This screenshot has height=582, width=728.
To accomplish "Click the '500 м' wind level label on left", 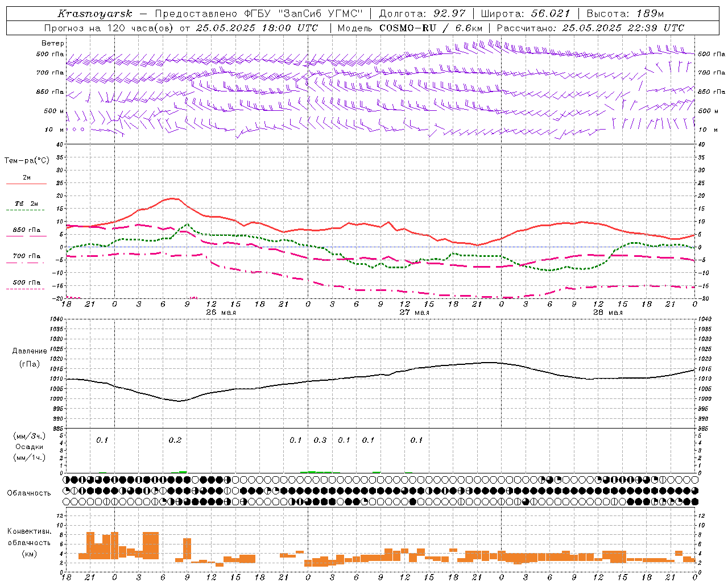I will point(55,111).
